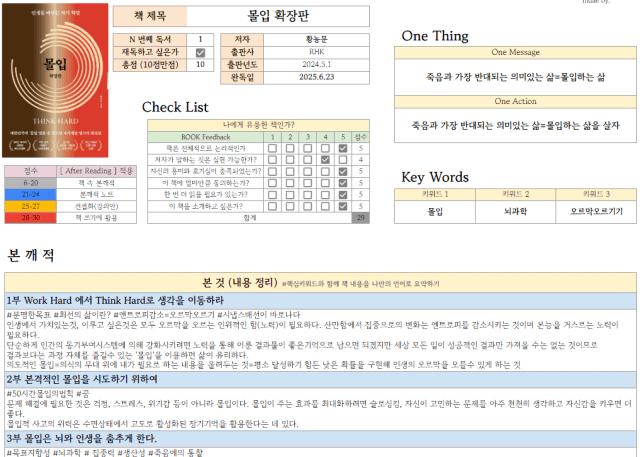Select the One Message content 죽음과 가장 반대되는 의미있는 삶=몰입하는 삶
Image resolution: width=640 pixels, height=457 pixels.
pos(515,77)
